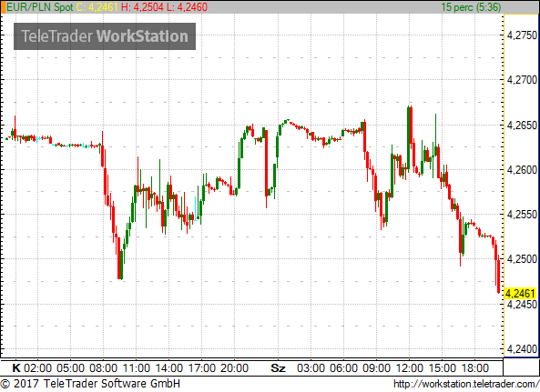The width and height of the screenshot is (540, 392).
Task: Select the Sz day marker on the time axis
Action: [x=279, y=368]
